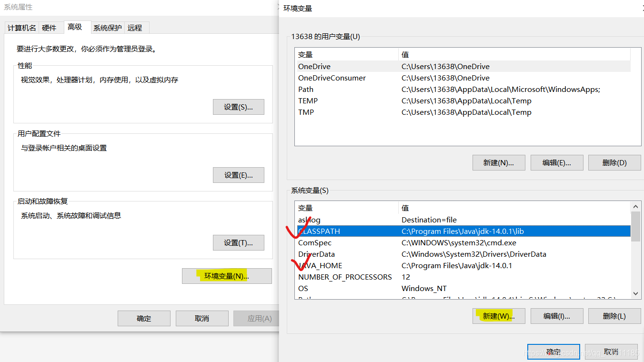Select the TEMP user variable
The image size is (644, 362).
pyautogui.click(x=463, y=101)
